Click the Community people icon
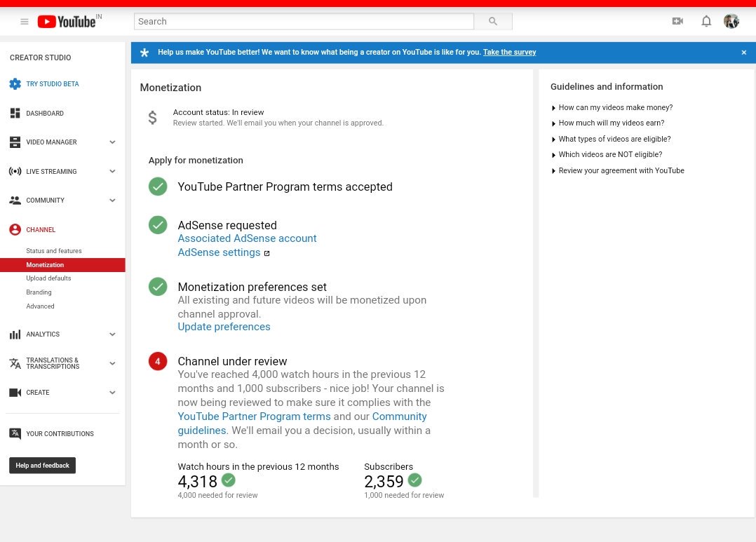Viewport: 756px width, 542px height. click(15, 201)
